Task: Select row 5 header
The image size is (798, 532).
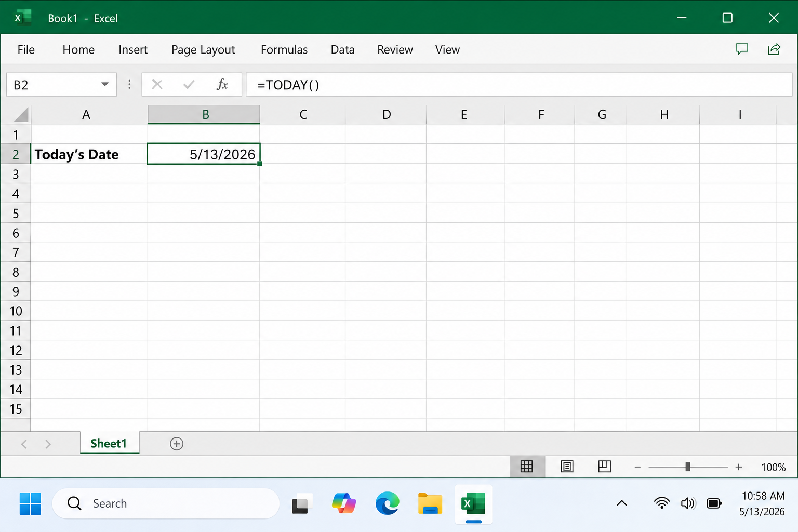Action: (16, 213)
